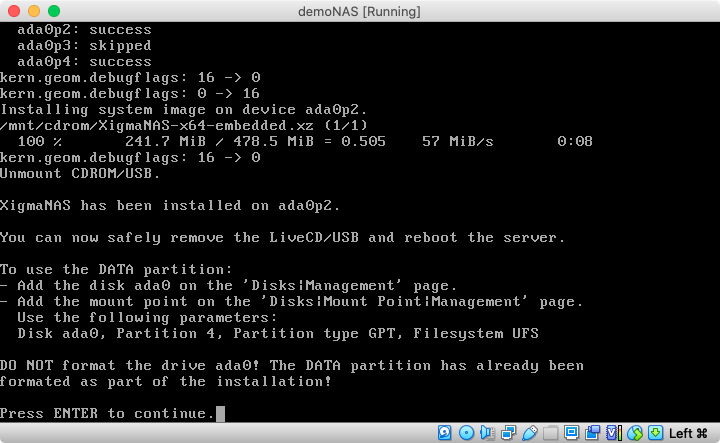Open the CPU virtualization status indicator
Image resolution: width=720 pixels, height=443 pixels.
coord(614,433)
